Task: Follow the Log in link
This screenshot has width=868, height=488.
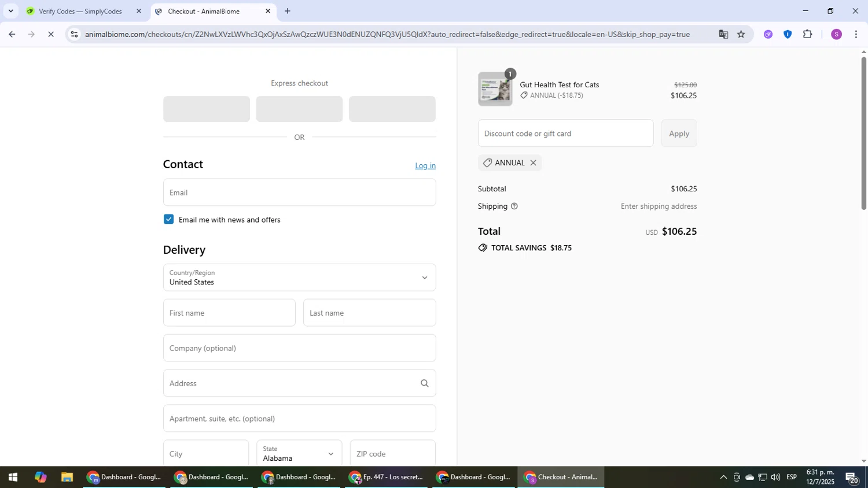Action: (x=425, y=166)
